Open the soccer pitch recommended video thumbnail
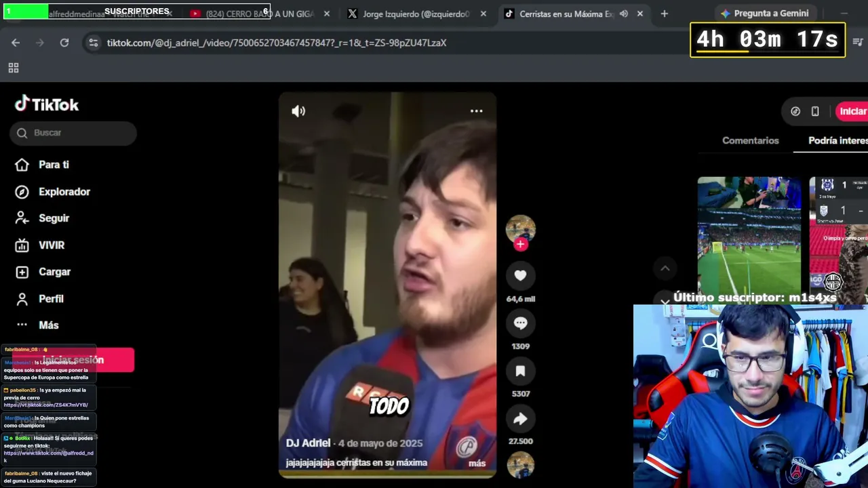868x488 pixels. coord(749,240)
